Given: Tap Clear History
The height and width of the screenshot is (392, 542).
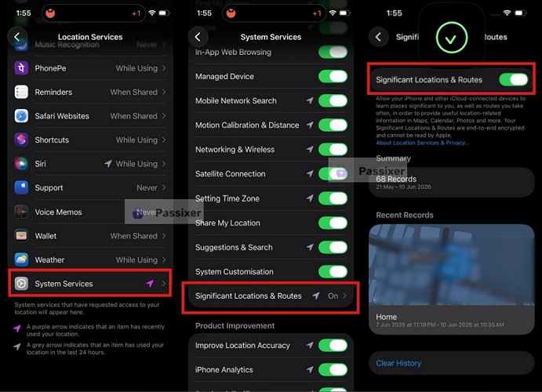Looking at the screenshot, I should point(398,363).
